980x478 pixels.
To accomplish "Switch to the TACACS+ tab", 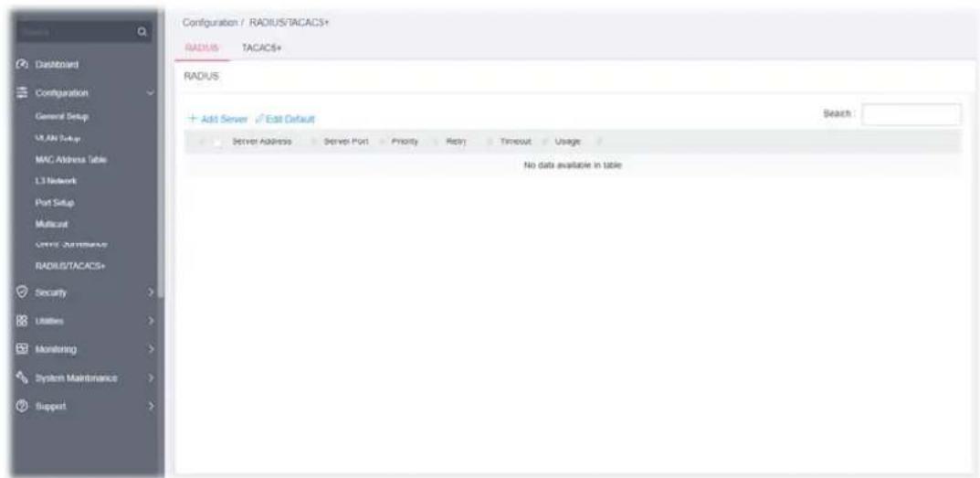I will [262, 48].
